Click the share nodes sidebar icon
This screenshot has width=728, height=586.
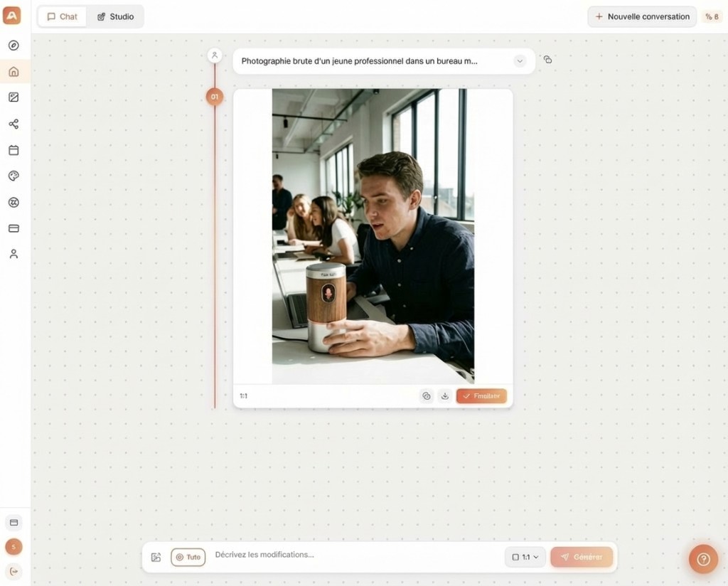coord(14,124)
